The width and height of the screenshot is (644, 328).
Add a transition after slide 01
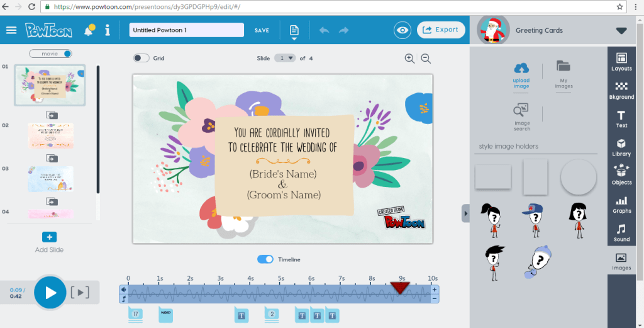coord(52,115)
